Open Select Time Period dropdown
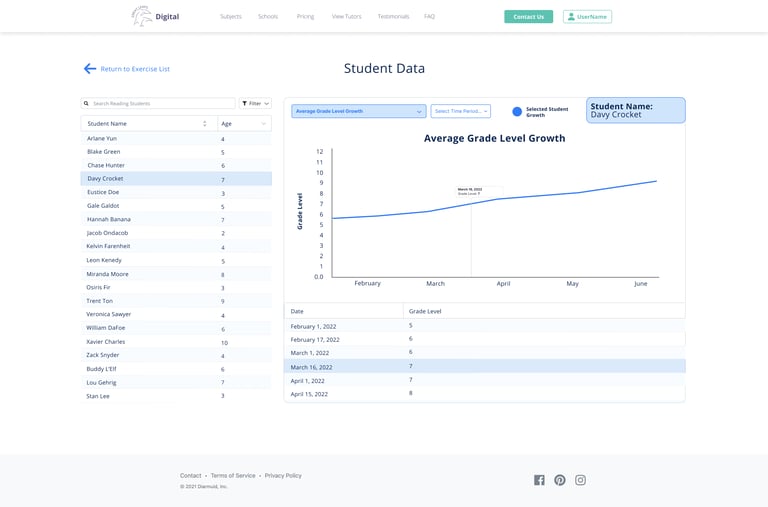This screenshot has height=507, width=768. coord(460,111)
